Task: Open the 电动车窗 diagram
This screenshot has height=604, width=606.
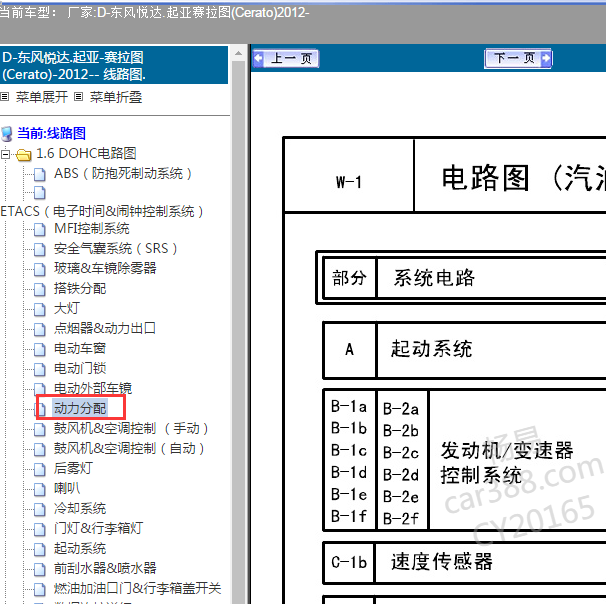Action: 80,349
